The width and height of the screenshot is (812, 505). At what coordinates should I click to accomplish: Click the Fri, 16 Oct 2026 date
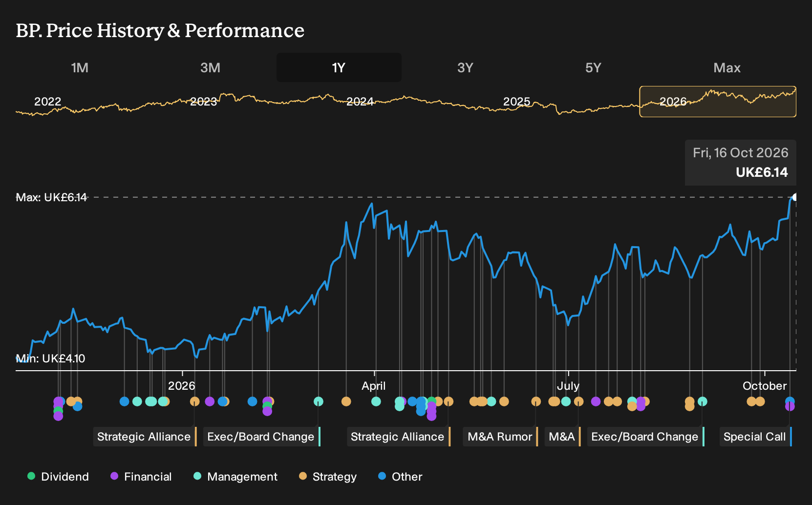741,153
